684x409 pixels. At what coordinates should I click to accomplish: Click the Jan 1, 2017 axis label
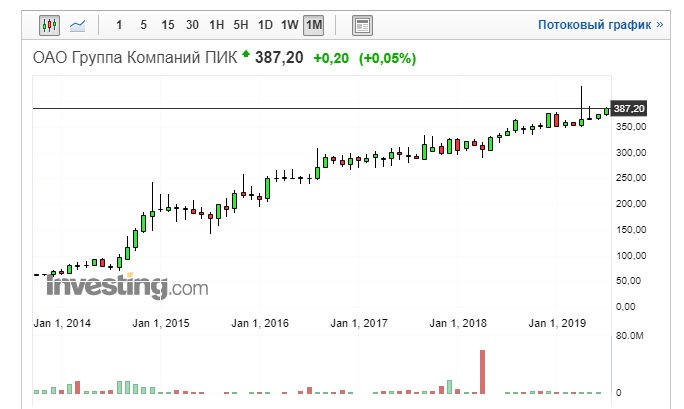(x=359, y=323)
